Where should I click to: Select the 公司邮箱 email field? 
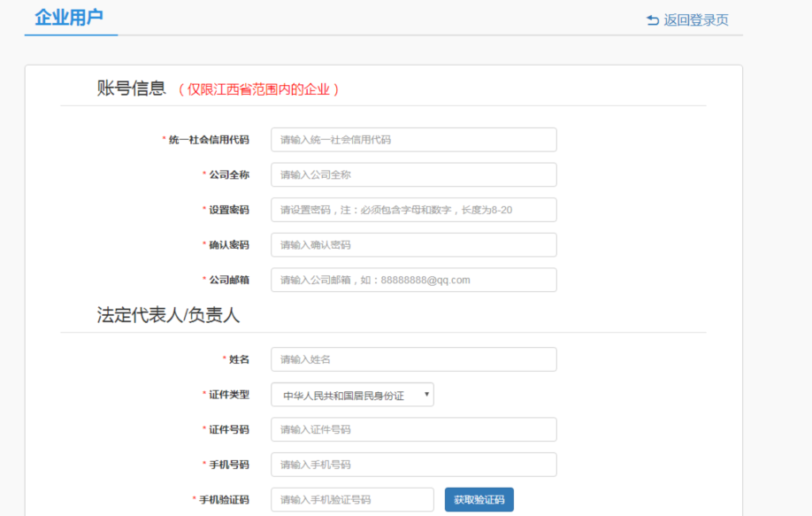413,280
